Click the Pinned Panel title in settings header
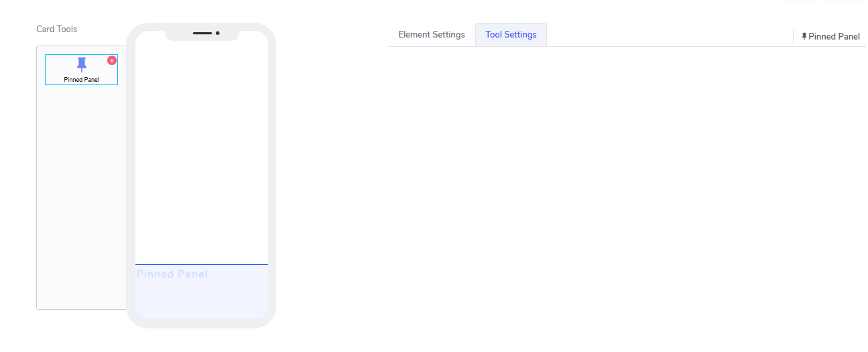This screenshot has width=868, height=352. (834, 37)
